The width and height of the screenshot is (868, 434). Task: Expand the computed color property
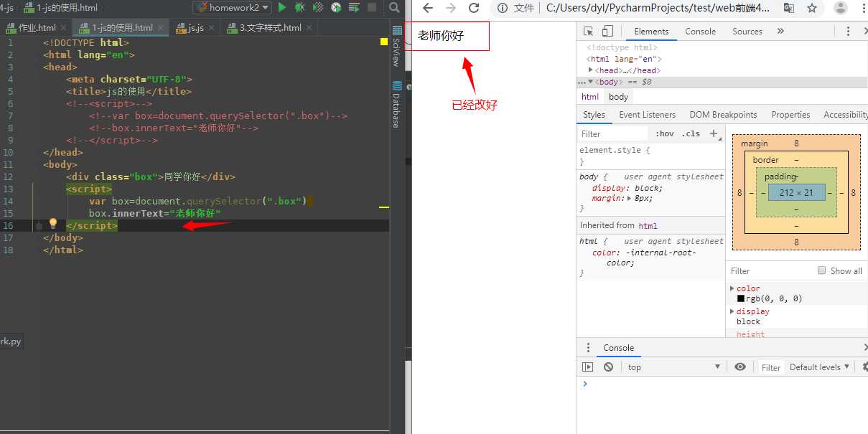tap(732, 288)
